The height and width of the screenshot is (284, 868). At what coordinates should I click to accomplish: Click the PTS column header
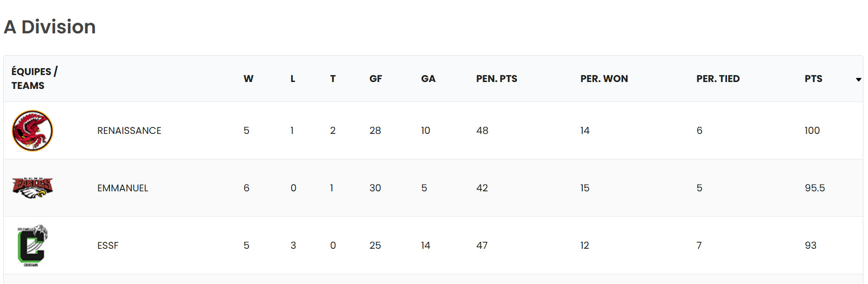[813, 79]
